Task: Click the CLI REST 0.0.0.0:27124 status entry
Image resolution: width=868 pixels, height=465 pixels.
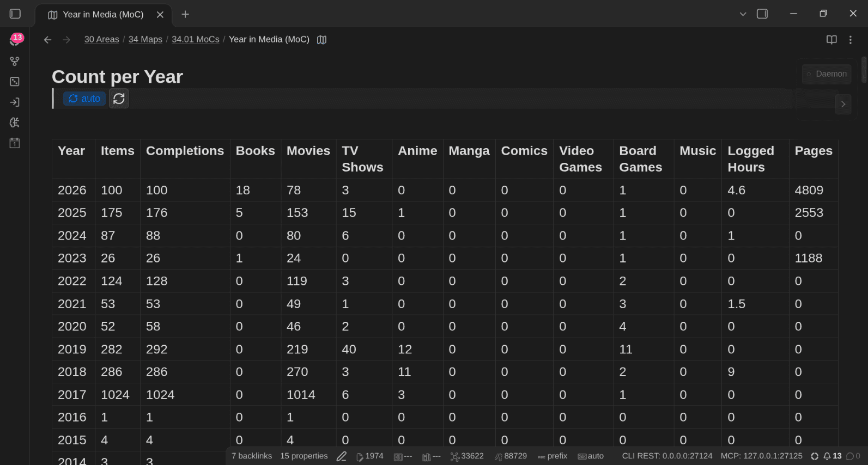Action: 667,456
